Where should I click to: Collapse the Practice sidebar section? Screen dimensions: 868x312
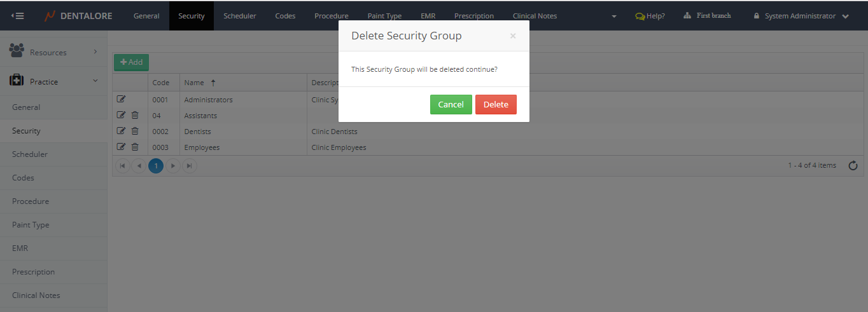click(x=53, y=81)
